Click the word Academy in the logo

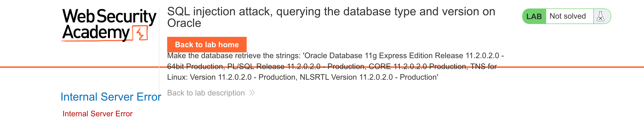click(x=96, y=33)
